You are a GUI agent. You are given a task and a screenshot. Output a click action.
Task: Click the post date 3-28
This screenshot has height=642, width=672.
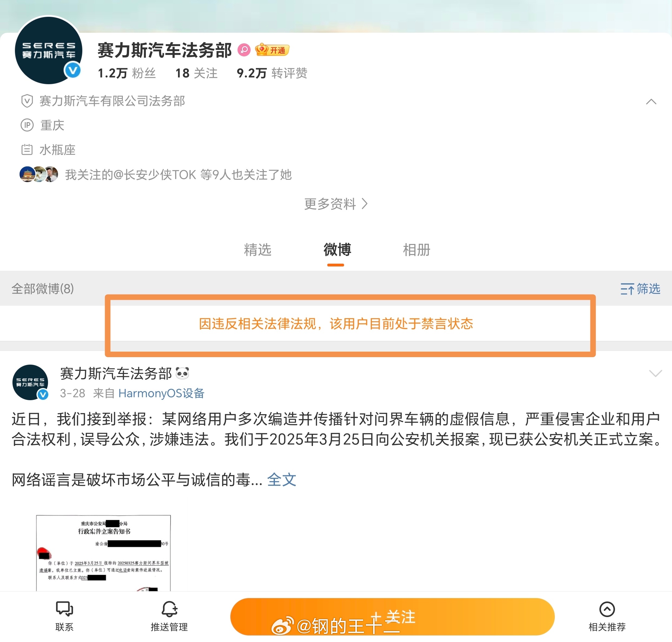(x=73, y=393)
